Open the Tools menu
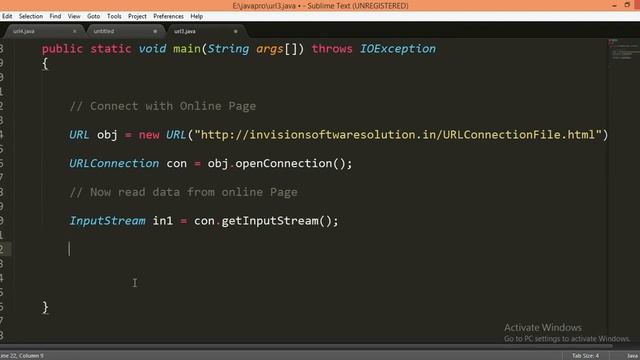Image resolution: width=640 pixels, height=360 pixels. coord(114,16)
